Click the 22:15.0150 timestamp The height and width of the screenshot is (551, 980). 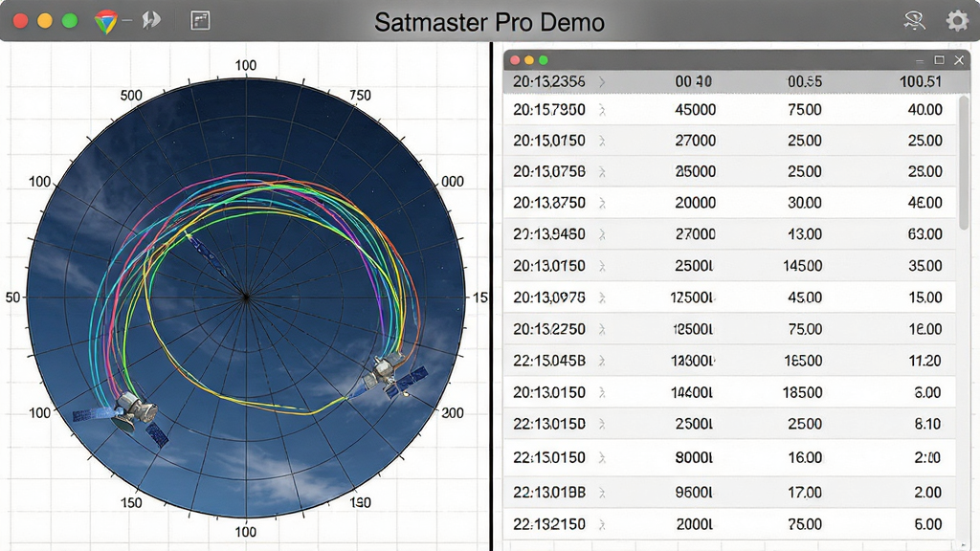(x=549, y=457)
